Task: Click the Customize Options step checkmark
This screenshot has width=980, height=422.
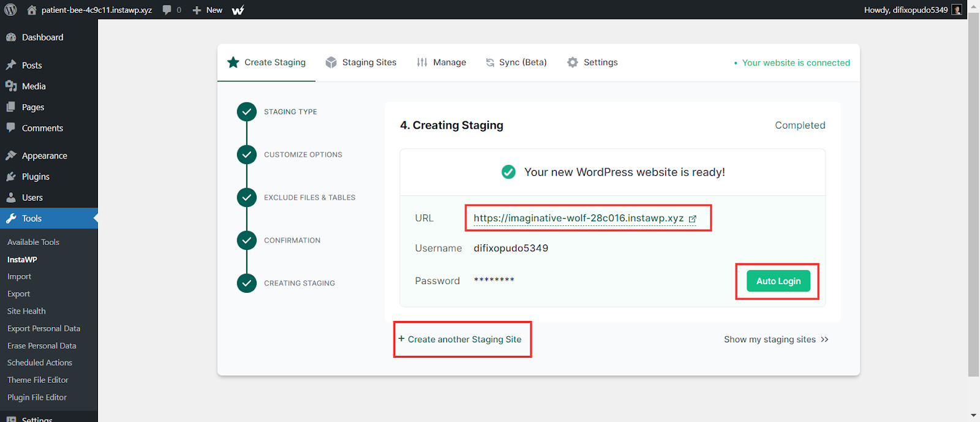Action: coord(247,154)
